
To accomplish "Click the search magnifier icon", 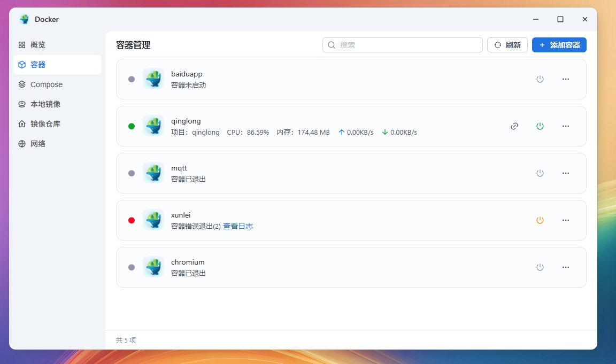I will [x=332, y=45].
